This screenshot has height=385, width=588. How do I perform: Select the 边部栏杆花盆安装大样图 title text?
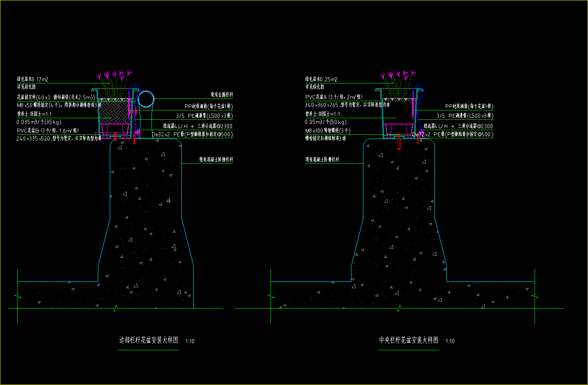point(148,341)
